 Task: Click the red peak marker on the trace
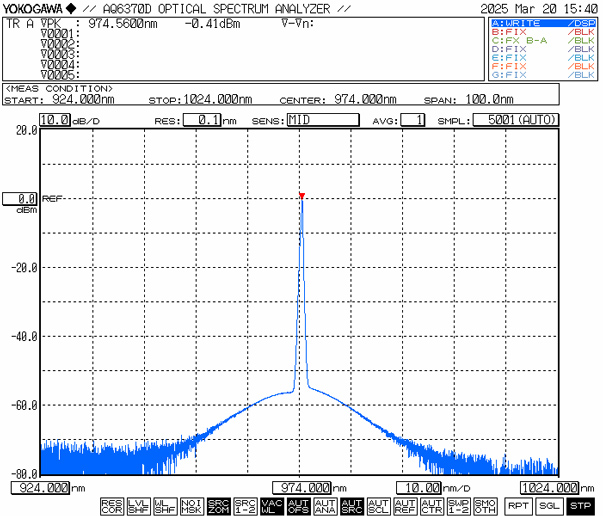point(302,196)
